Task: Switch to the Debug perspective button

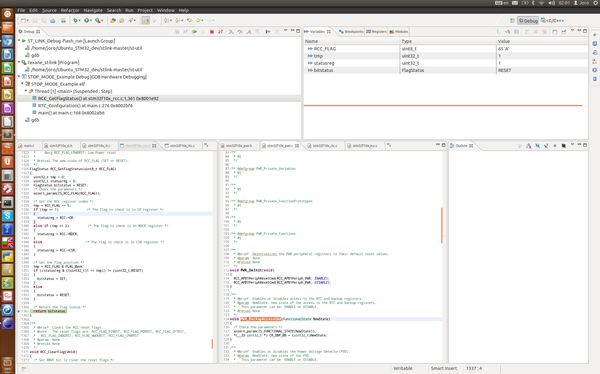Action: pyautogui.click(x=528, y=21)
